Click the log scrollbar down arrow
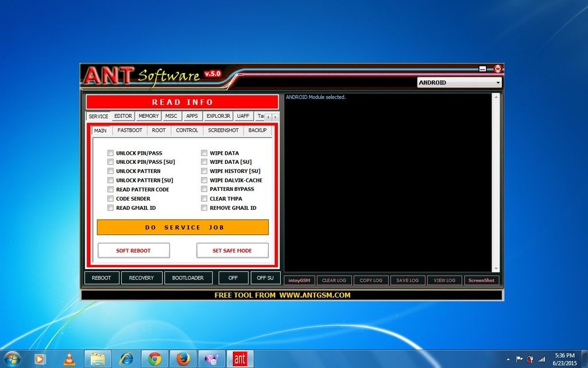 (496, 269)
